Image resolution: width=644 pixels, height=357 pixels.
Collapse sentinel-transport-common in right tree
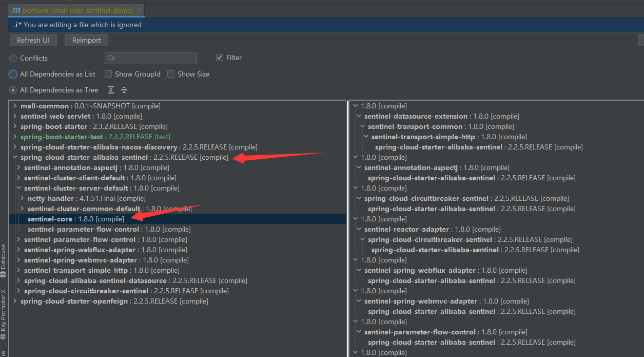point(362,126)
